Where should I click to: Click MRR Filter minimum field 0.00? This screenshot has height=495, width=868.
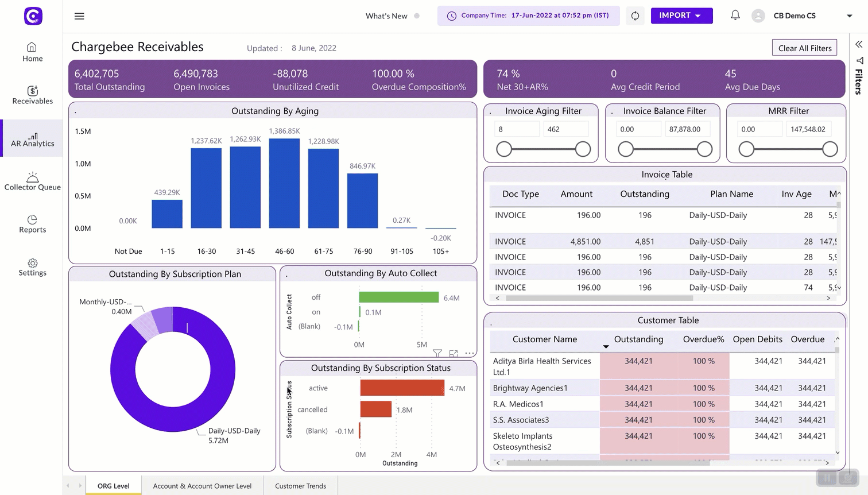tap(760, 129)
